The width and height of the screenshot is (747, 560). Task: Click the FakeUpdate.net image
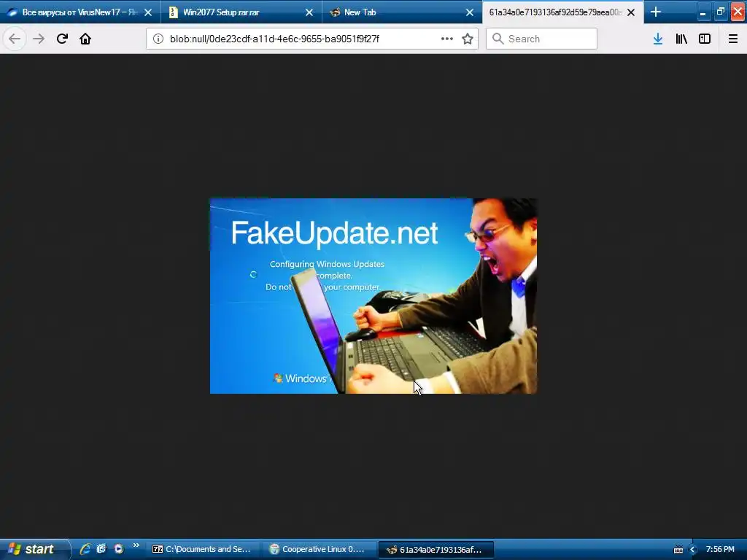pos(373,296)
